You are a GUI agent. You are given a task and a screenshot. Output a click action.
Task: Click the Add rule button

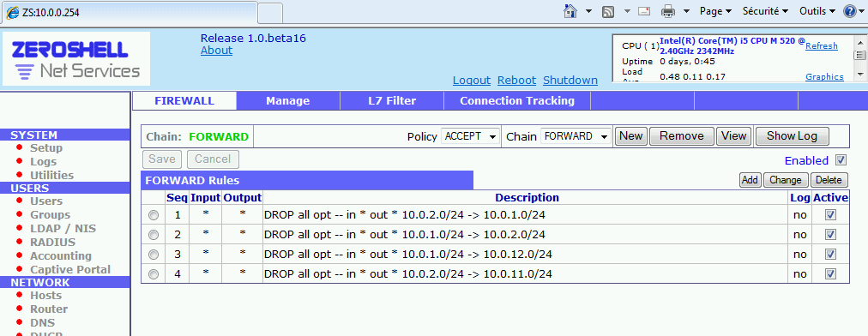(750, 180)
